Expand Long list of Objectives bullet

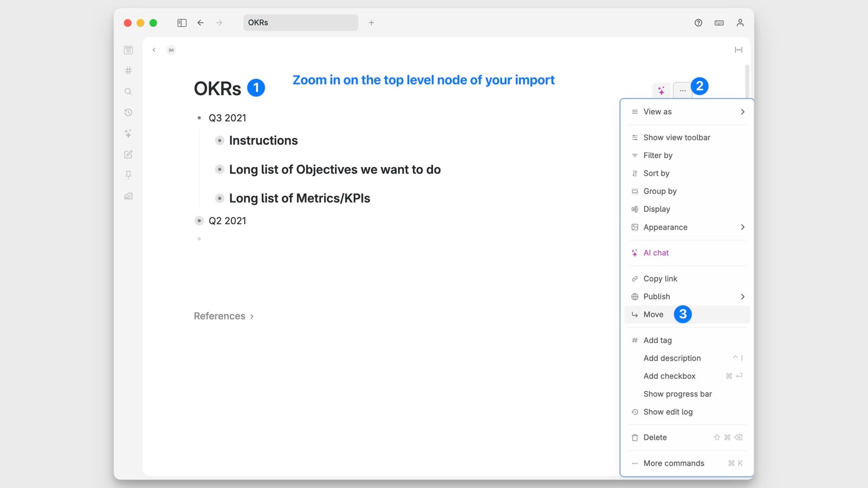click(220, 169)
